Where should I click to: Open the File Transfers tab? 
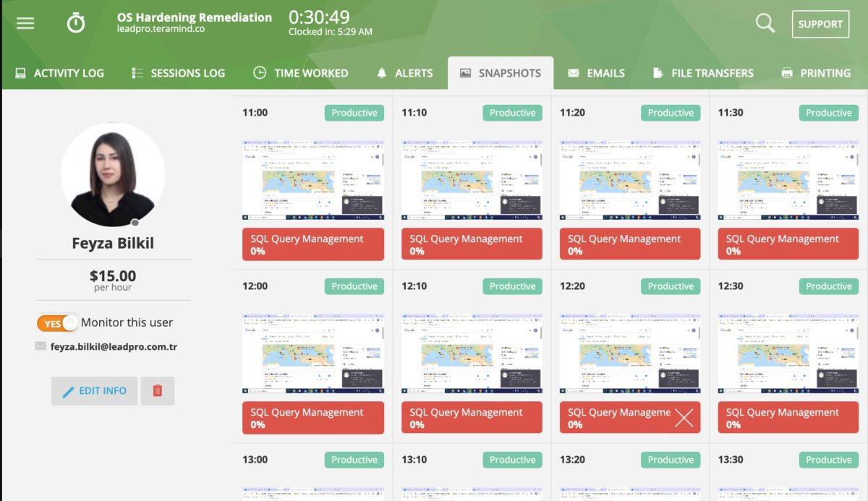coord(703,73)
